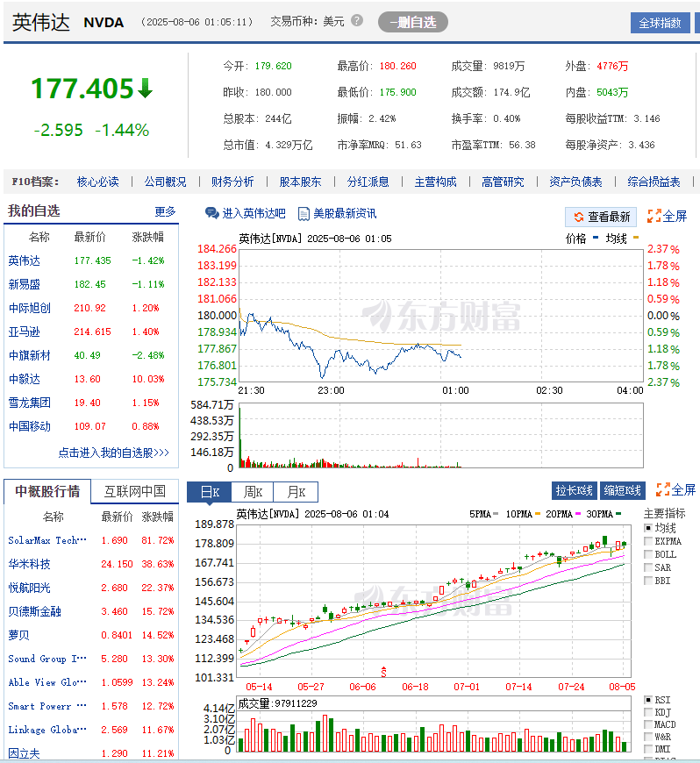Image resolution: width=700 pixels, height=763 pixels.
Task: Click 30PMA legend color swatch
Action: click(618, 514)
